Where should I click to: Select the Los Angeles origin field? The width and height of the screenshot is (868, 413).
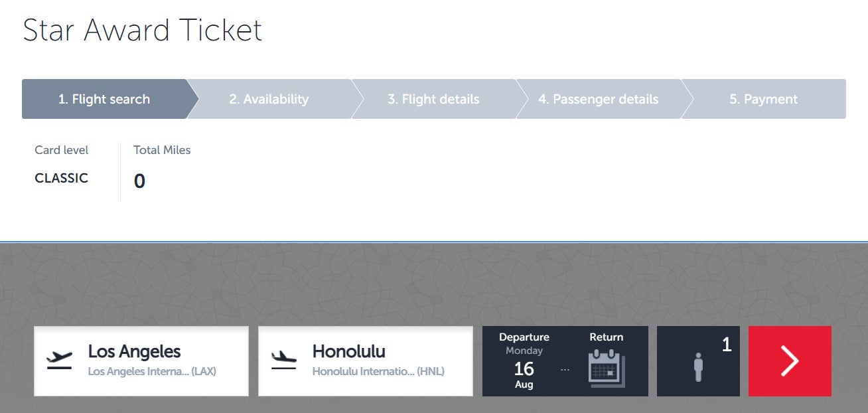pyautogui.click(x=141, y=361)
